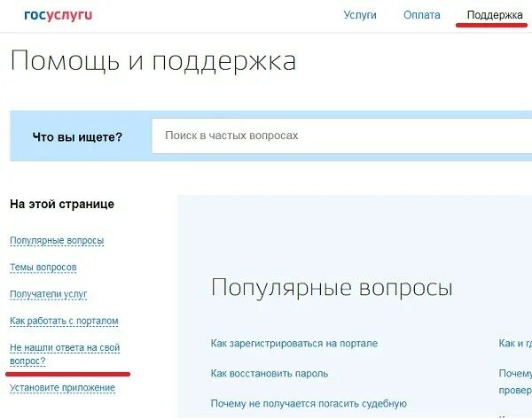
Task: Click the large Популярные вопросы heading
Action: point(332,288)
